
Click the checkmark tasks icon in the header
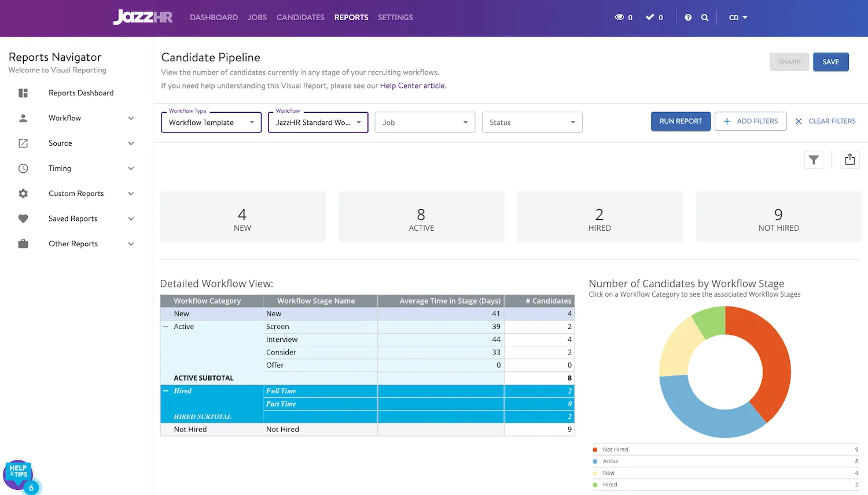(x=650, y=17)
